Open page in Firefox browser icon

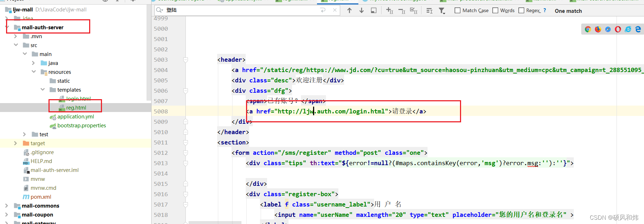pos(598,29)
